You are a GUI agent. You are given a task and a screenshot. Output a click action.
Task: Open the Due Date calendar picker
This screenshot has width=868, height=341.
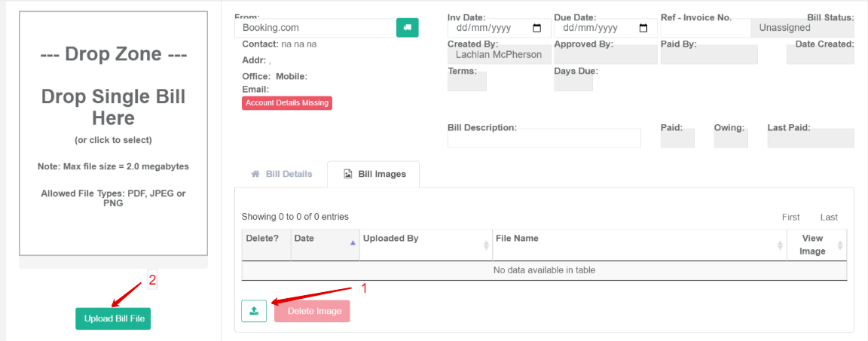[643, 29]
